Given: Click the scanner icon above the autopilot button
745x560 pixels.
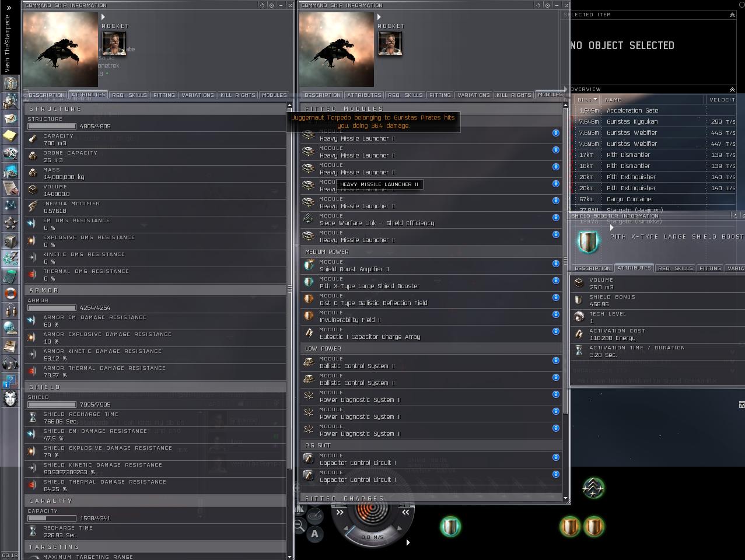Looking at the screenshot, I should 314,516.
